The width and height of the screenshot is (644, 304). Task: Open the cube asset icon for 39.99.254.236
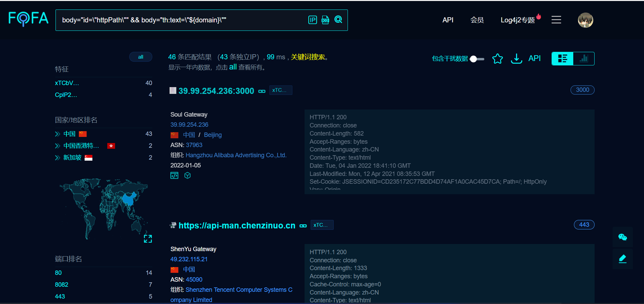[x=187, y=176]
